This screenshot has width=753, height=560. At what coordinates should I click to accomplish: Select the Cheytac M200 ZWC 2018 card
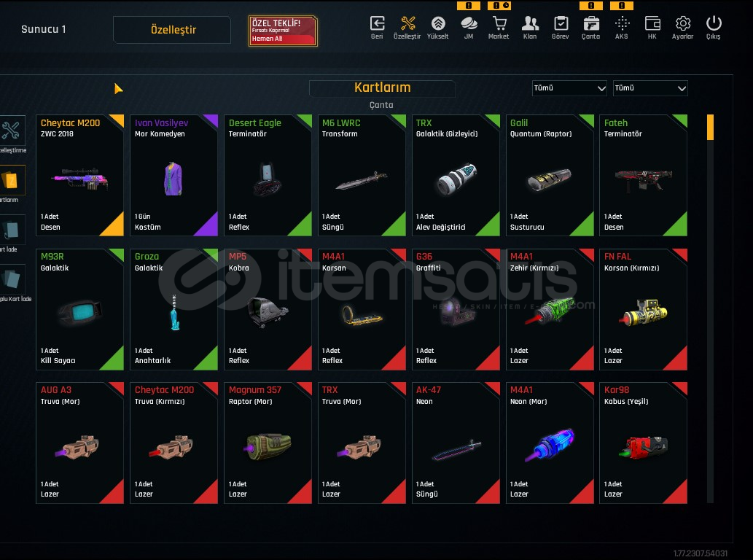click(79, 175)
